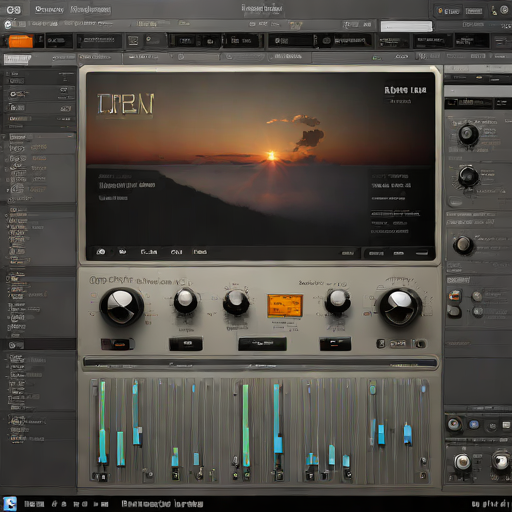
Task: Click the leftmost fader in the mixer
Action: pos(103,422)
